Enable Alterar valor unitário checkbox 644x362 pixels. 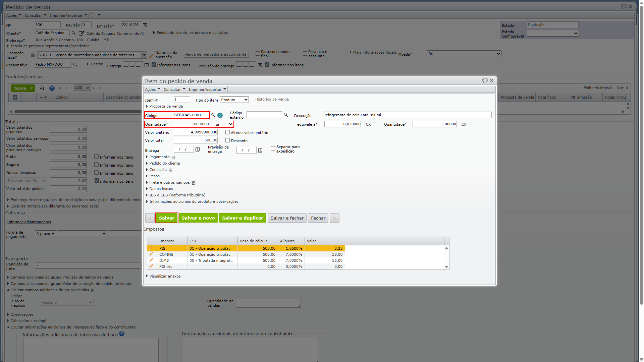click(x=227, y=132)
